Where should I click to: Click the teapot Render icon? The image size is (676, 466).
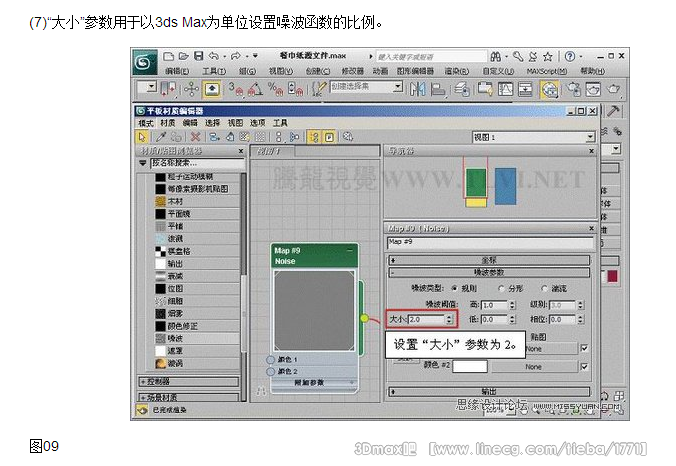[614, 89]
